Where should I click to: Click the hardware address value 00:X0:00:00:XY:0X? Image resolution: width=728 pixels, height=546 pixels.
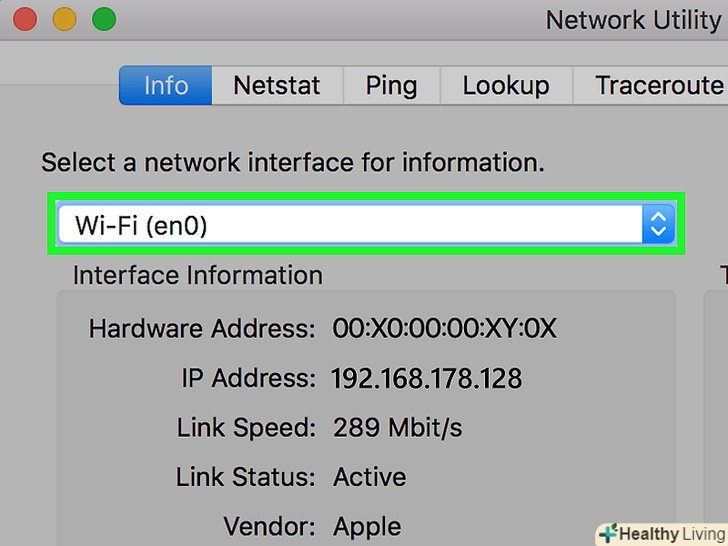point(444,329)
